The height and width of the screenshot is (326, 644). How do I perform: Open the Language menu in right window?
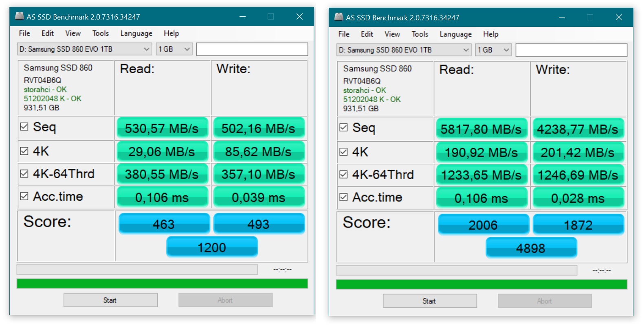[x=455, y=34]
